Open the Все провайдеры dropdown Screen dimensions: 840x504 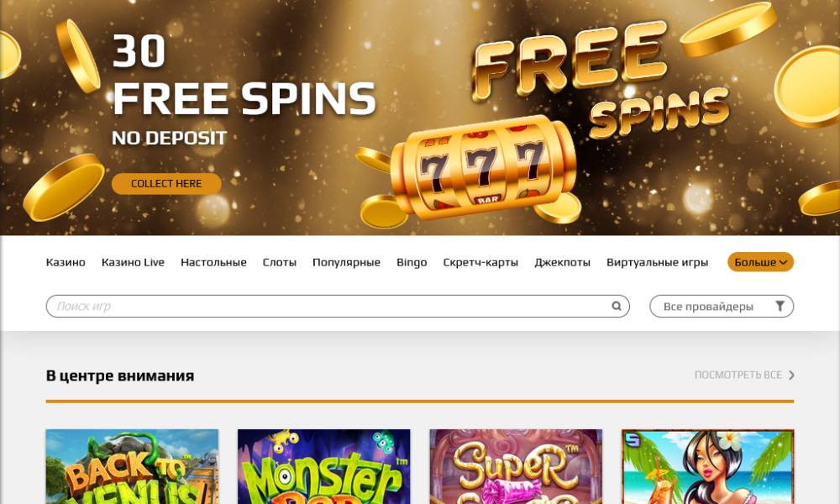coord(721,307)
